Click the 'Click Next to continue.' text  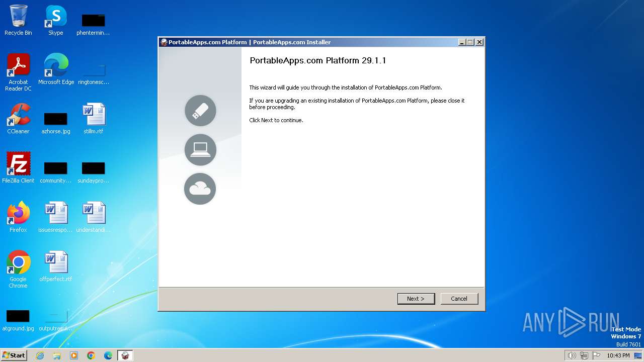tap(276, 120)
